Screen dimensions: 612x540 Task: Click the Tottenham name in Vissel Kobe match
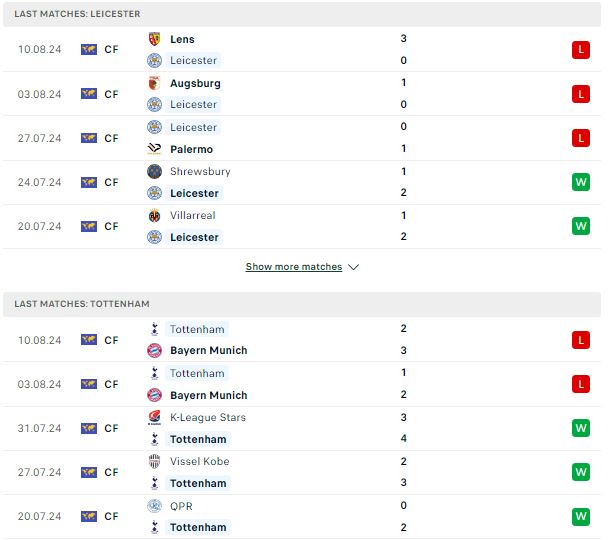(x=198, y=483)
